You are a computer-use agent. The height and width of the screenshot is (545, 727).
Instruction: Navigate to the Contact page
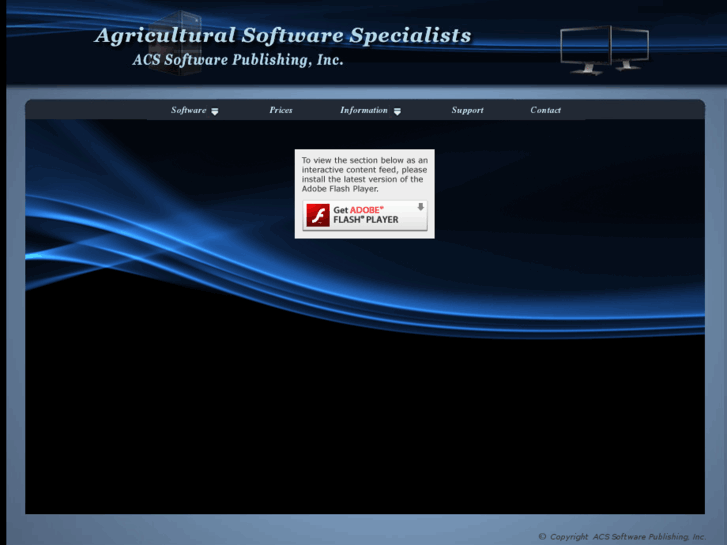[x=545, y=110]
